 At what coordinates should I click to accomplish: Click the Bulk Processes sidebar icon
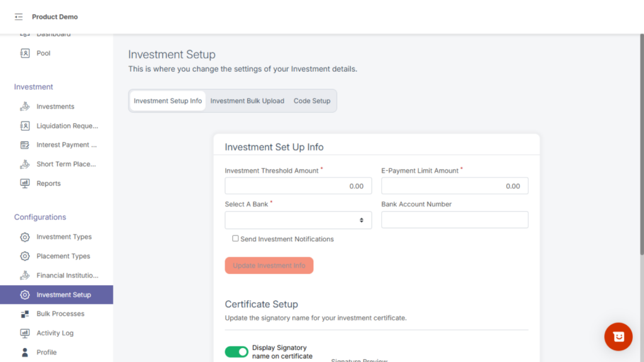click(25, 314)
